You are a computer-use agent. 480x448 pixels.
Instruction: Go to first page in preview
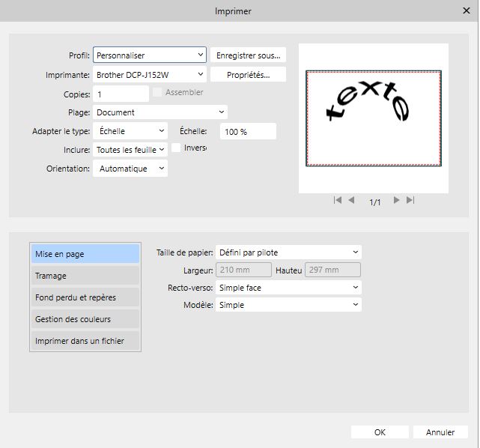tap(337, 200)
